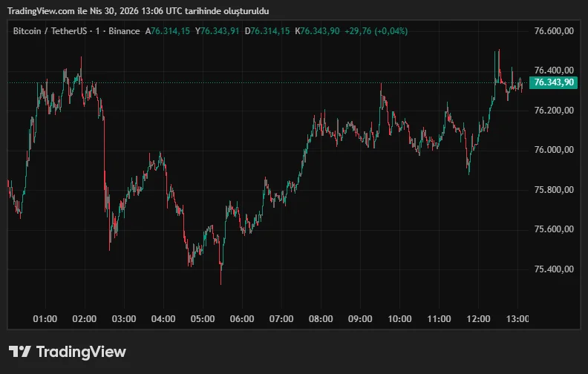This screenshot has height=374, width=588.
Task: Click the 09:00 time axis label
Action: [360, 319]
